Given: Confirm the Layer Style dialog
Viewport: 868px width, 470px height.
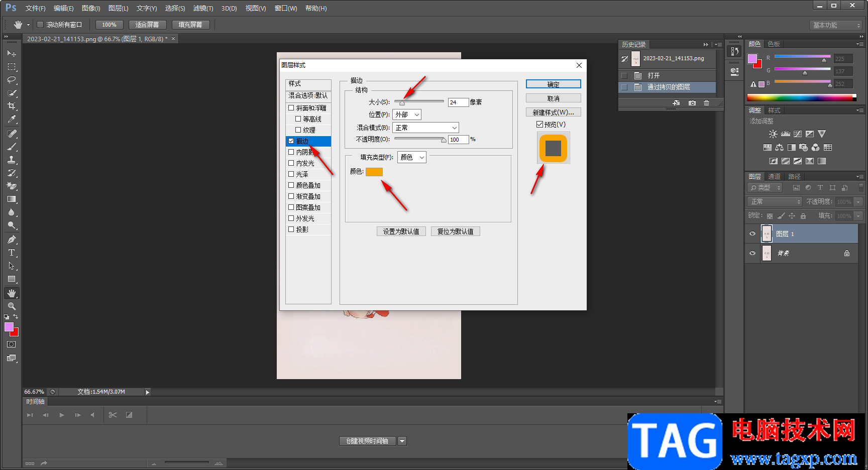Looking at the screenshot, I should [554, 84].
